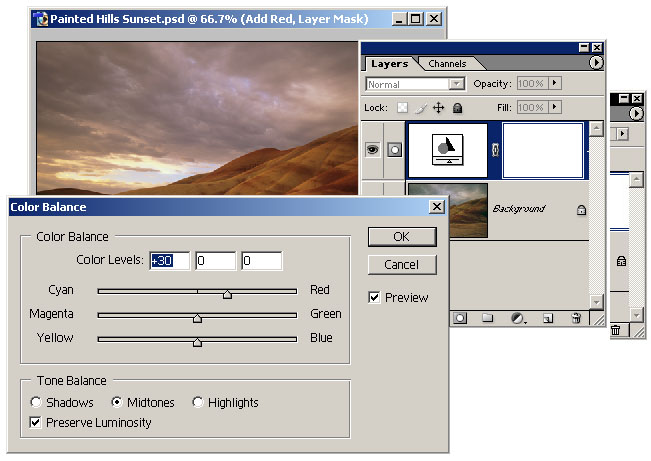Screen dimensions: 651x461
Task: Select the white layer mask thumbnail
Action: pos(543,150)
